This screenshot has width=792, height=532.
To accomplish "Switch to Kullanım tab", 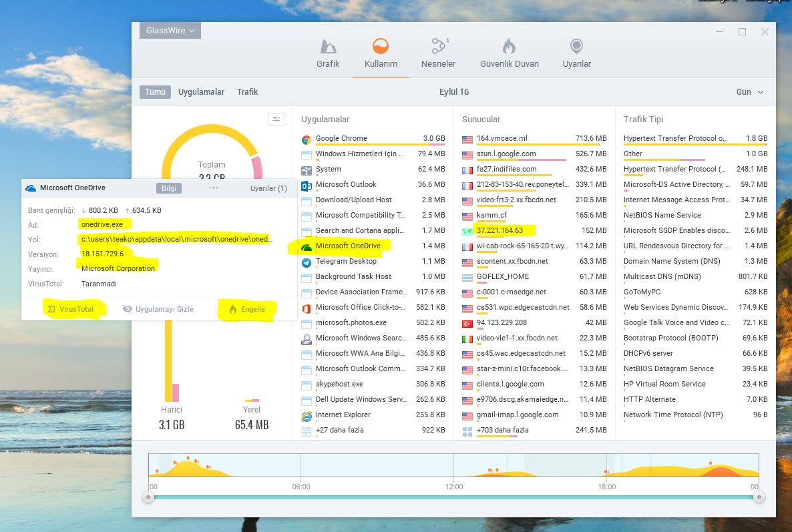I will (x=381, y=53).
